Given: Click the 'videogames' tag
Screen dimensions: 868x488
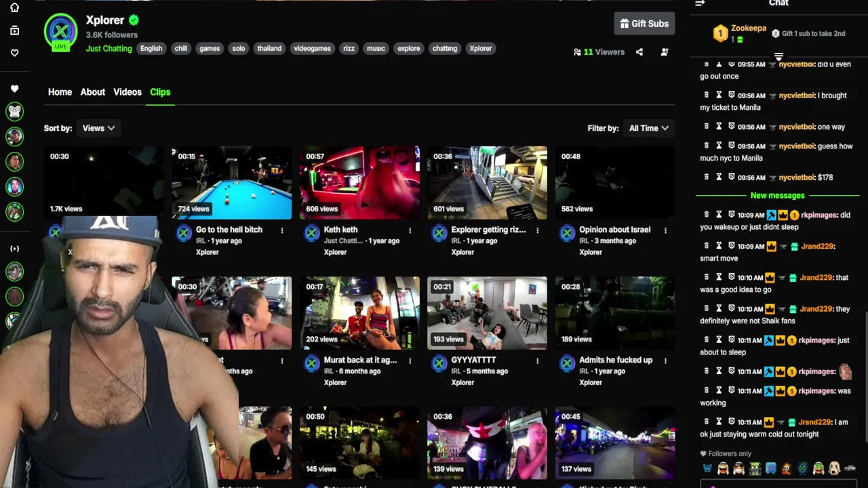Looking at the screenshot, I should (312, 49).
